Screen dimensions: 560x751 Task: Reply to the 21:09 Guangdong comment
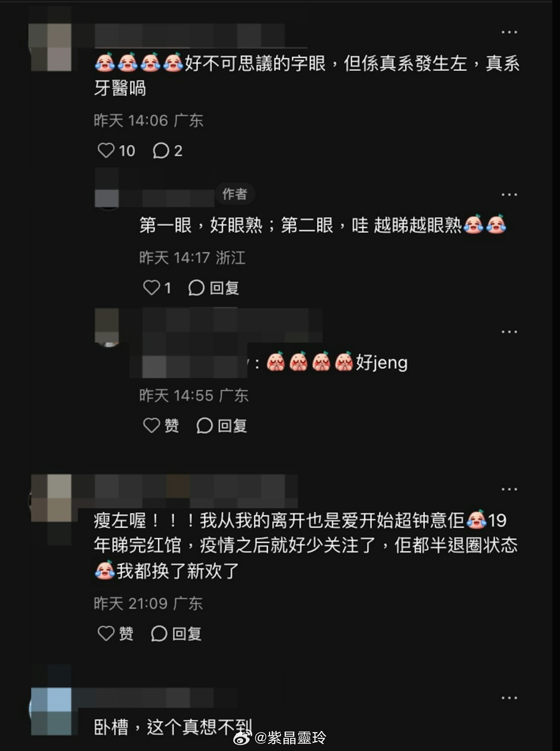[176, 633]
